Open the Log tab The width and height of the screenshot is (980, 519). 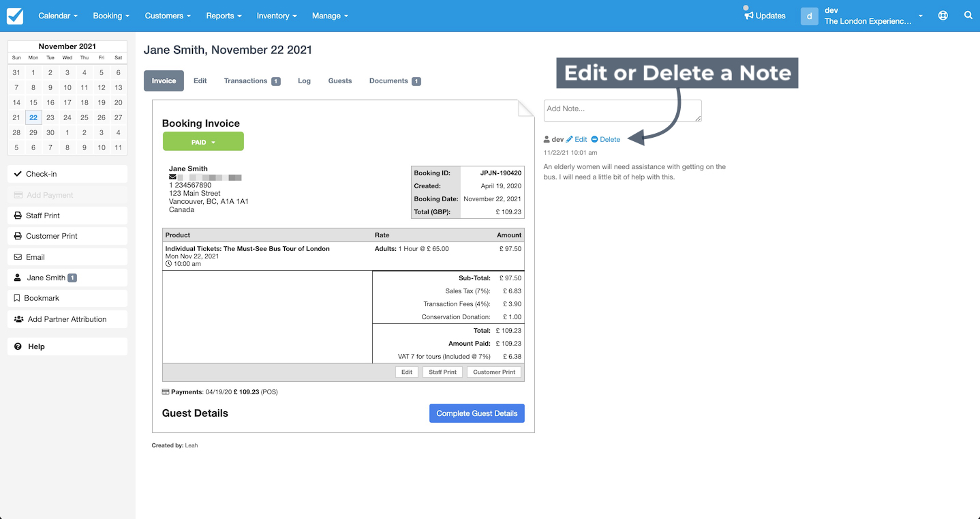(304, 80)
